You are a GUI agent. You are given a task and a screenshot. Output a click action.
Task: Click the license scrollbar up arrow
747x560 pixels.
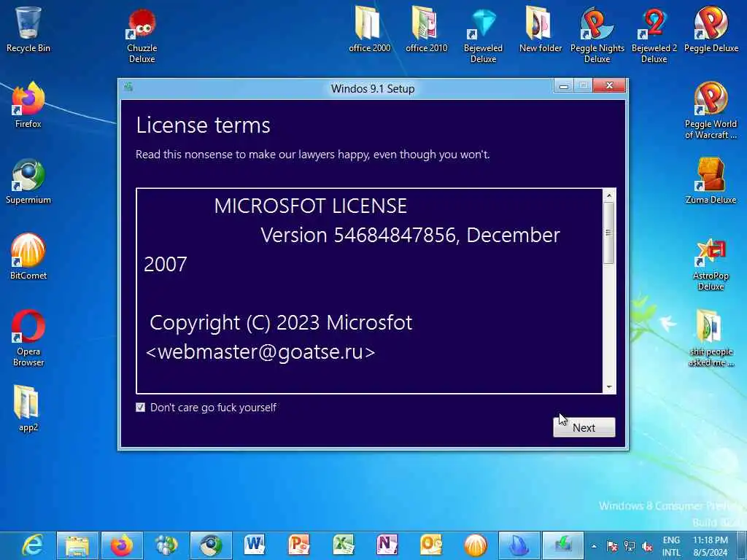[x=609, y=195]
